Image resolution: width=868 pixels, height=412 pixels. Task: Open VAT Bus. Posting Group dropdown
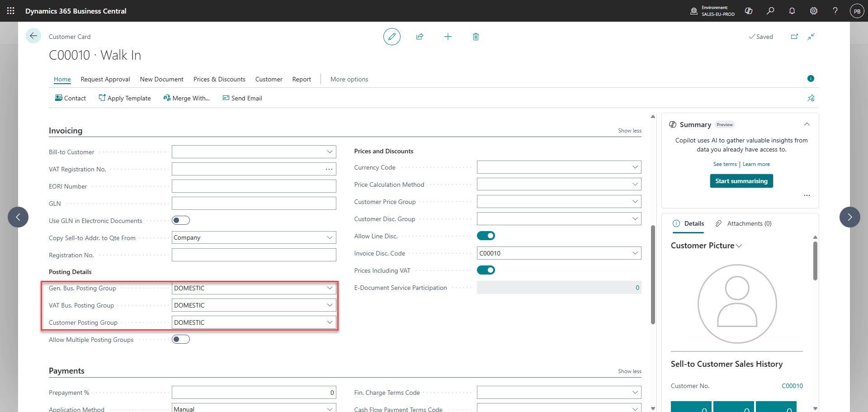click(330, 305)
